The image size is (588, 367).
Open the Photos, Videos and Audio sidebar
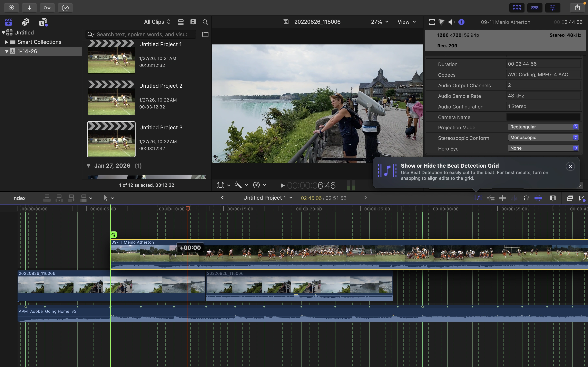coord(26,22)
